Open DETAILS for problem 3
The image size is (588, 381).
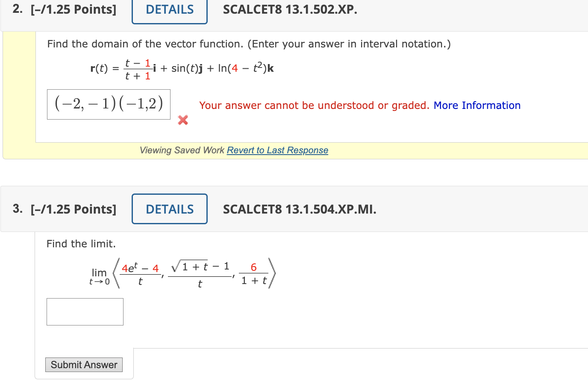[x=169, y=209]
